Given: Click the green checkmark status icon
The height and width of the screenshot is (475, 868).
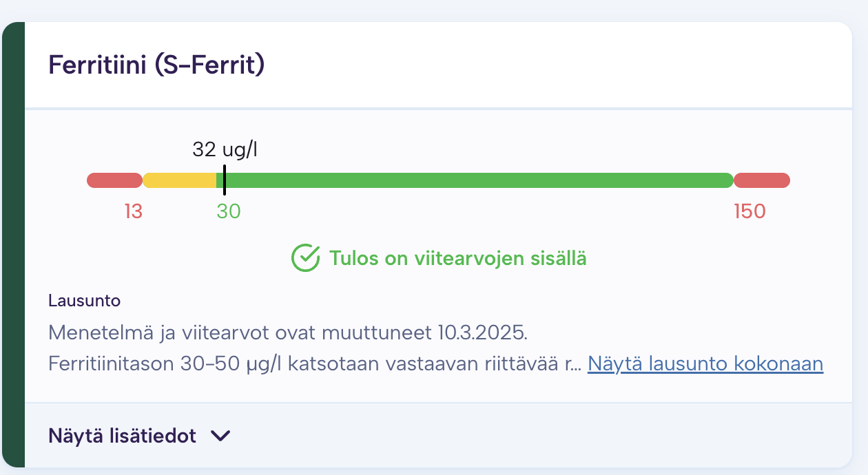Looking at the screenshot, I should pos(305,257).
